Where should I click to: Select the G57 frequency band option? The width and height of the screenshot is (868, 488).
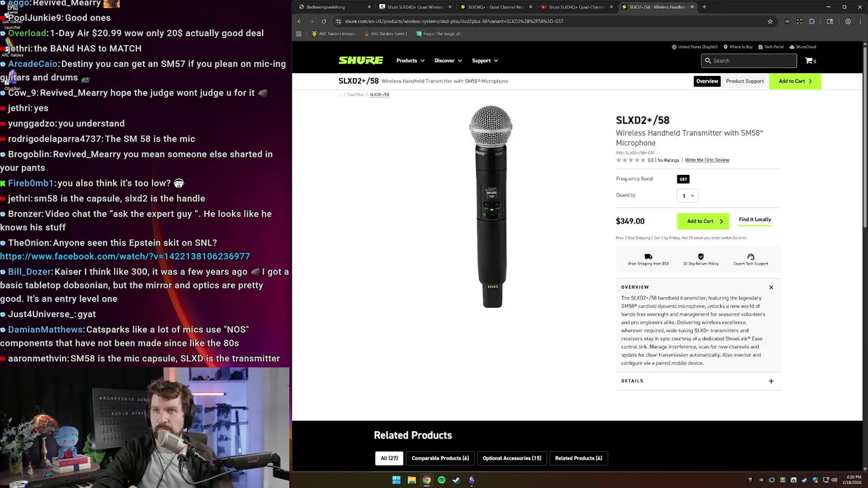(683, 179)
